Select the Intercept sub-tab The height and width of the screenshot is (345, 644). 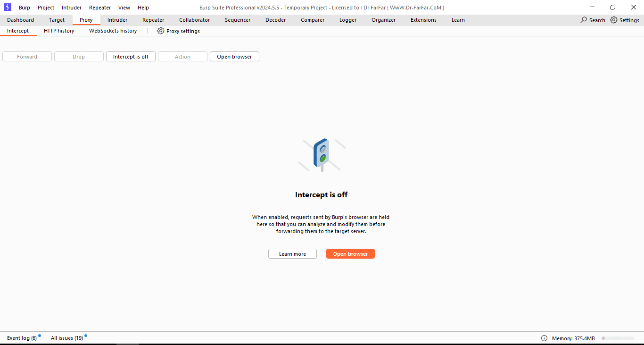click(18, 31)
